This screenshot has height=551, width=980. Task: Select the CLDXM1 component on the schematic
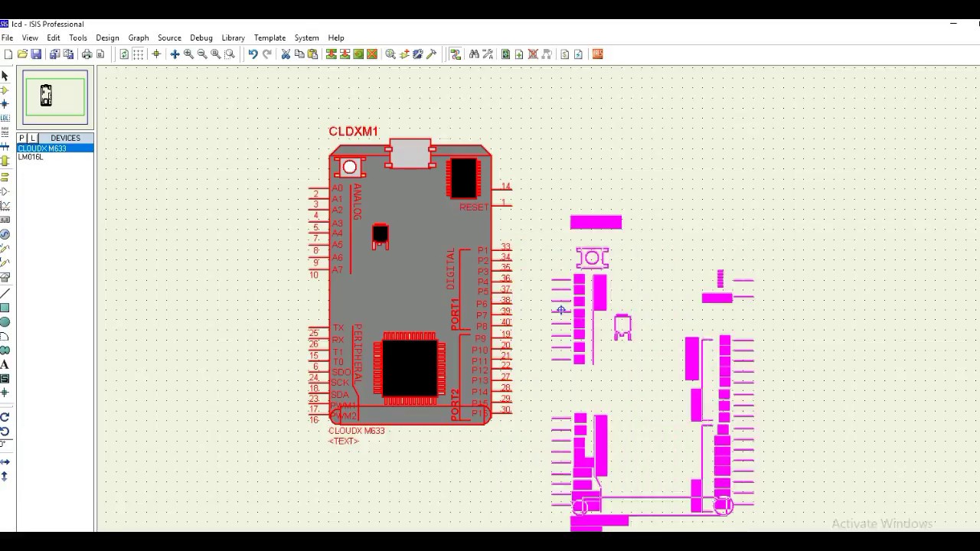click(x=410, y=283)
